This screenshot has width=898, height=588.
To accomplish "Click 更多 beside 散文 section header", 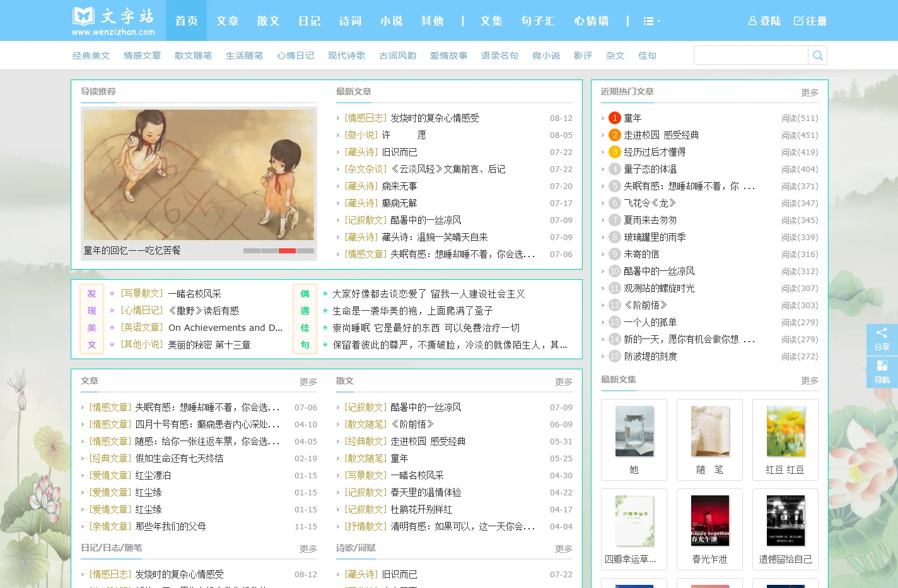I will tap(564, 382).
